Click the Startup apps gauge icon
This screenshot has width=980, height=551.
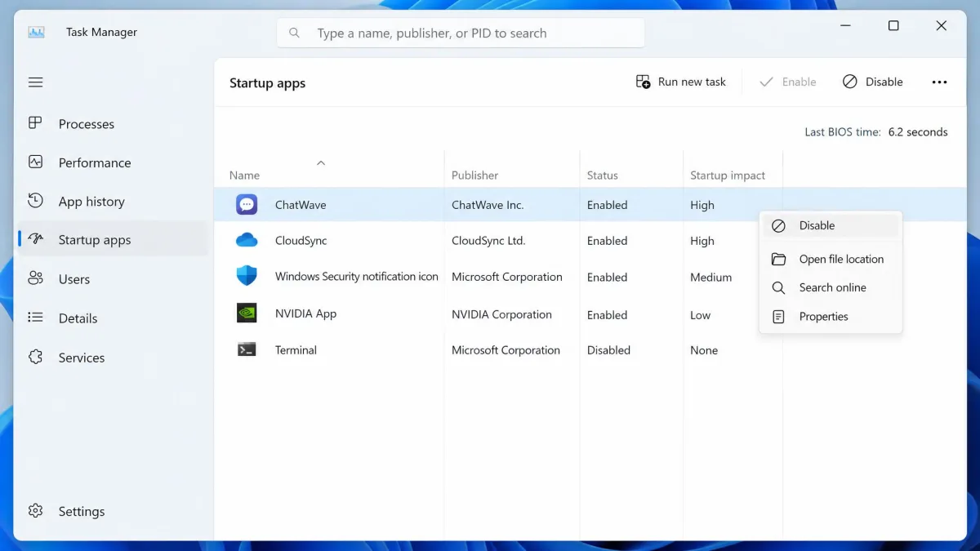[35, 239]
